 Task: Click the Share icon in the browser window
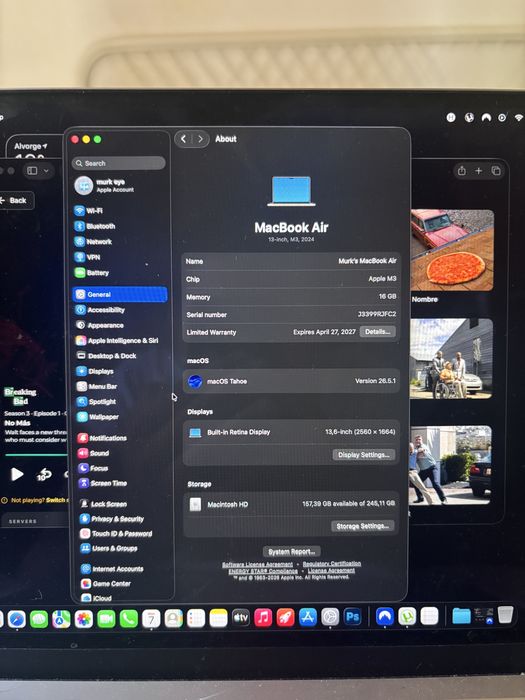(462, 171)
